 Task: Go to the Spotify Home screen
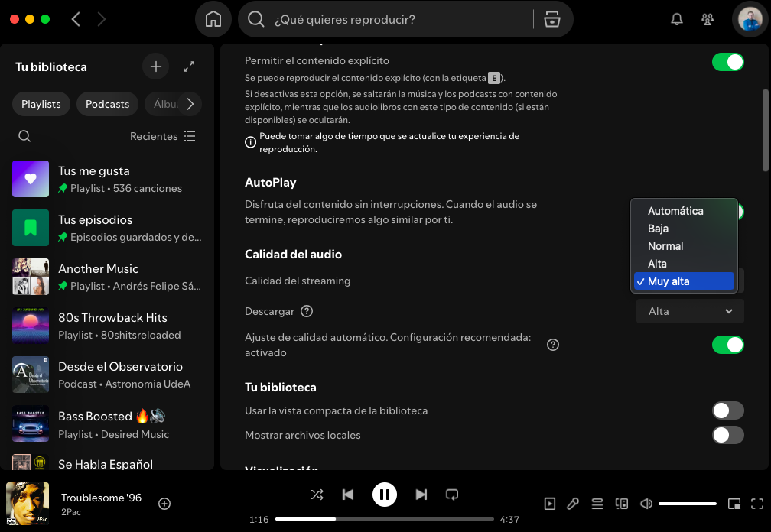click(213, 20)
